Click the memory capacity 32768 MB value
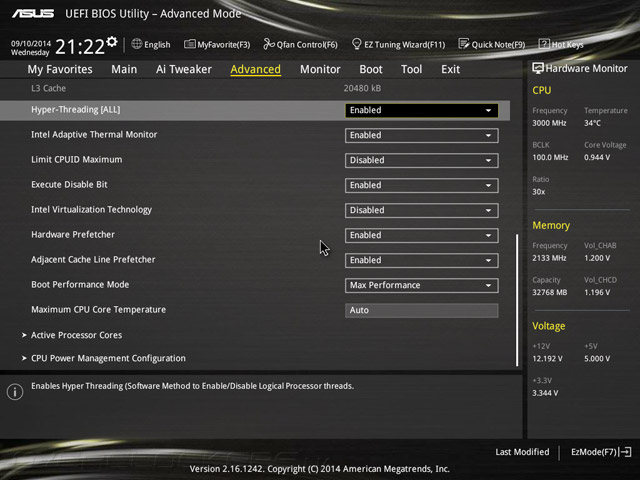Screen dimensions: 640x480 click(x=549, y=292)
